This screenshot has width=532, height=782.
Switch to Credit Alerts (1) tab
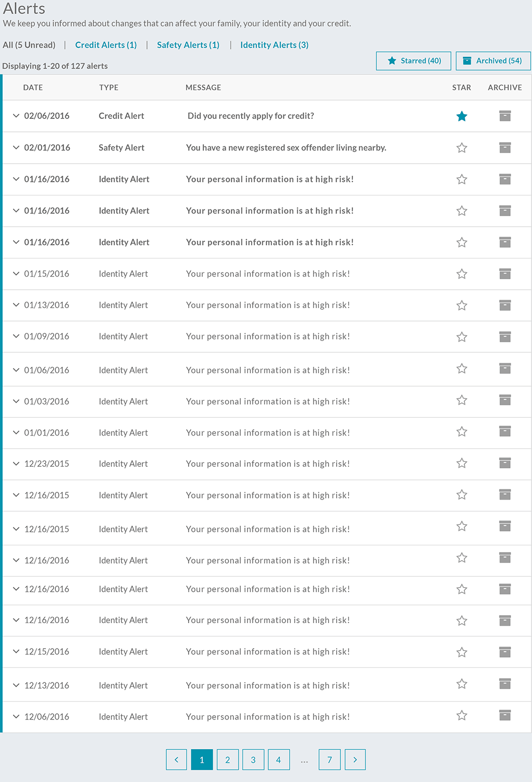click(106, 45)
